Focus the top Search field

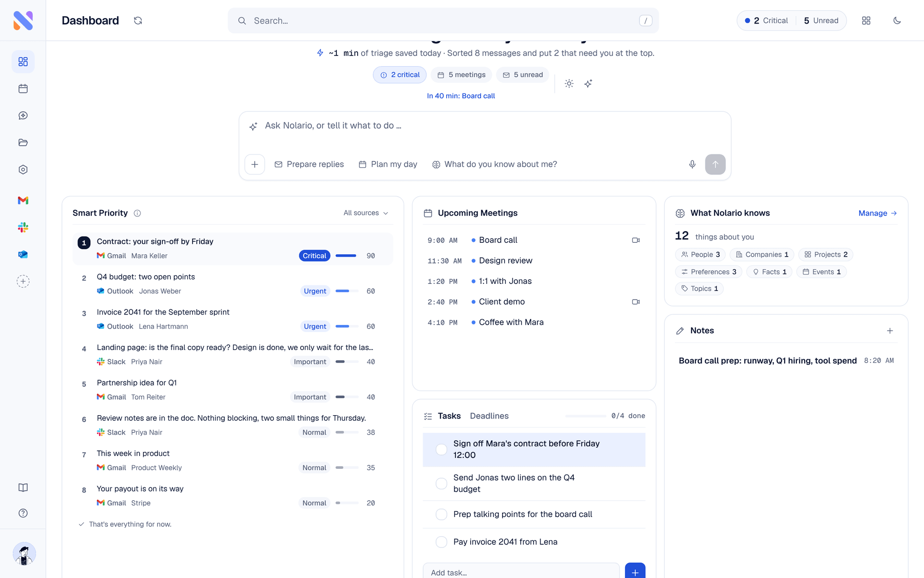click(x=443, y=20)
